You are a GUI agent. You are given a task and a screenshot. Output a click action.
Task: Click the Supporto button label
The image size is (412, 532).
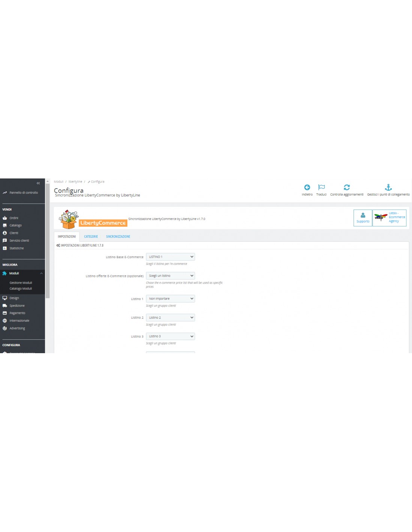pyautogui.click(x=363, y=221)
